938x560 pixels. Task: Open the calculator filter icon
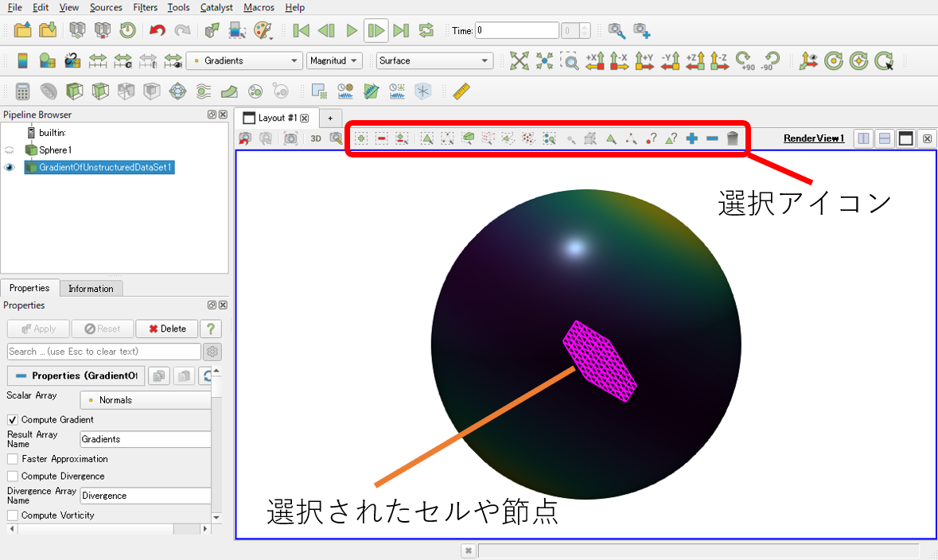[x=23, y=91]
